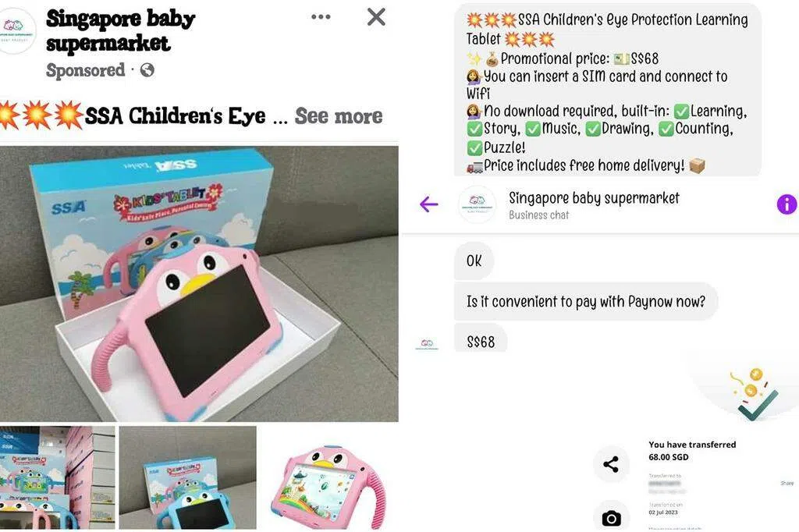View thumbnail of stacked tablet boxes
Image resolution: width=799 pixels, height=532 pixels.
tap(58, 477)
